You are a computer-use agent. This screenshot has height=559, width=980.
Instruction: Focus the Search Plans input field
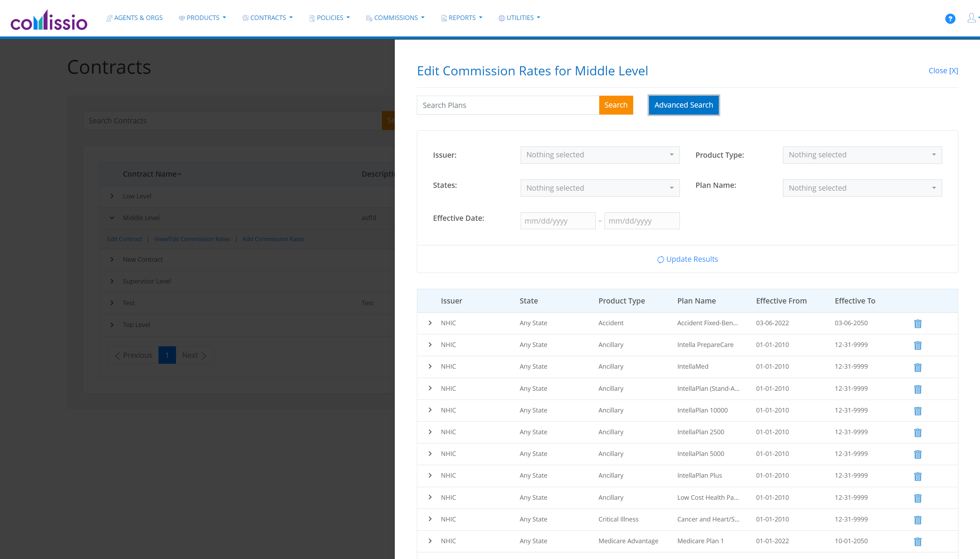click(508, 105)
